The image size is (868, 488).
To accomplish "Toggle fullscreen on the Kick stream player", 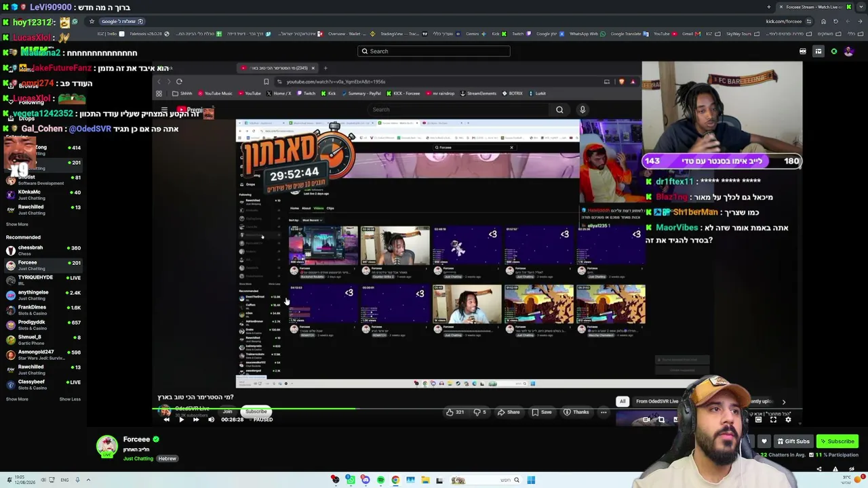I will pyautogui.click(x=773, y=420).
